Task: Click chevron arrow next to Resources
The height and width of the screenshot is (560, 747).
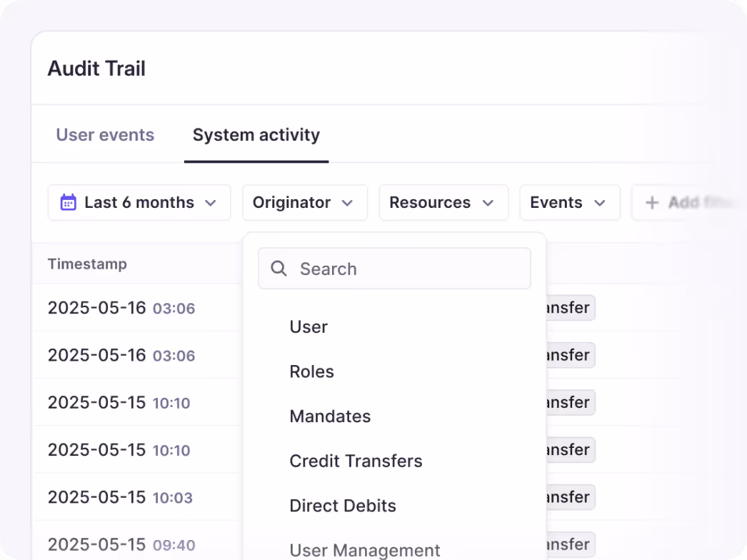Action: pos(488,203)
